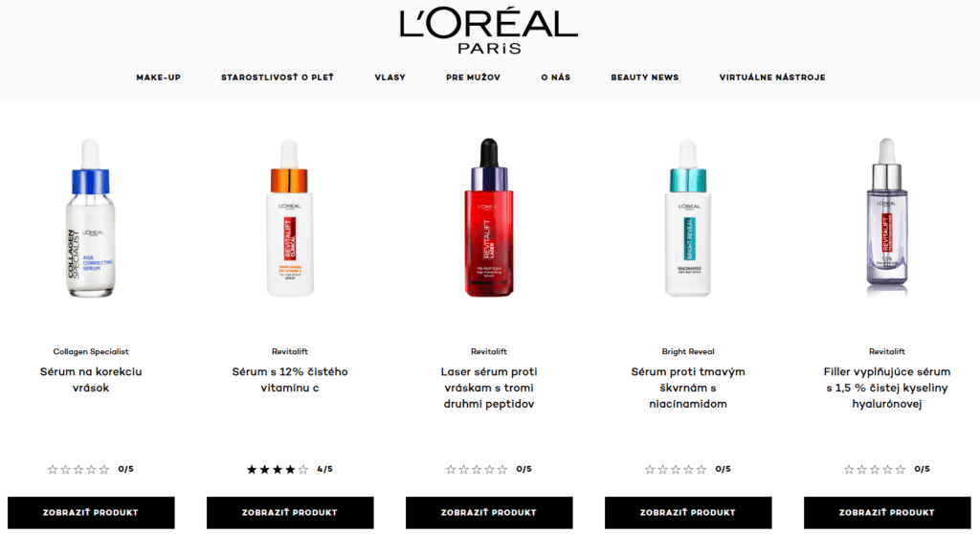Open the Make-Up menu

point(158,78)
